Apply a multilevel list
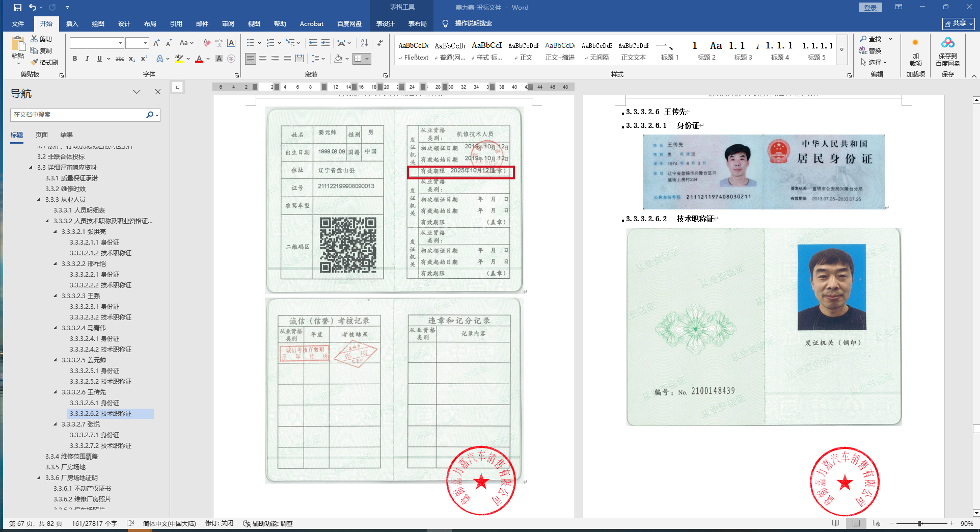 (290, 43)
